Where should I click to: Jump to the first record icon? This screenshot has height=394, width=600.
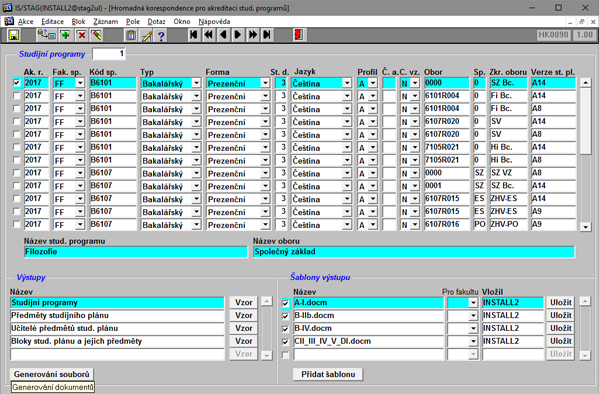194,35
